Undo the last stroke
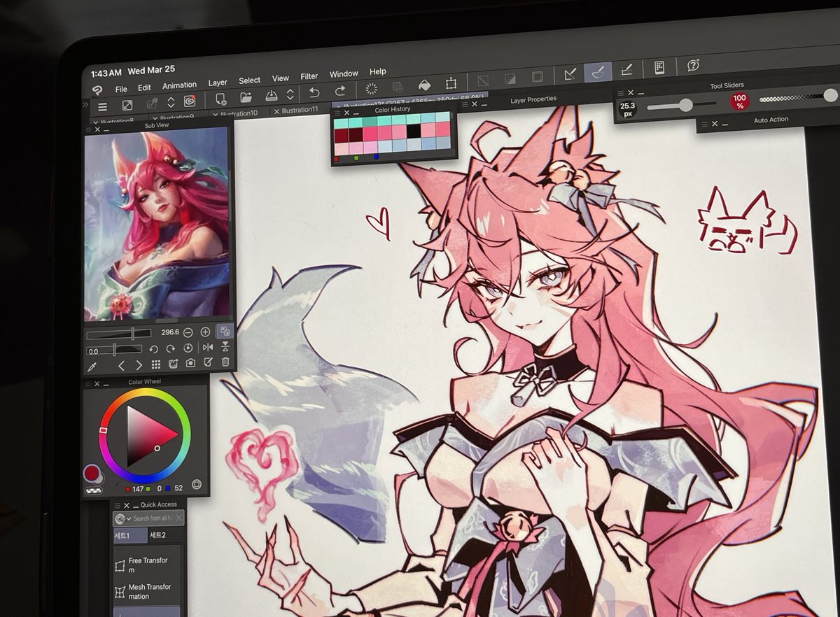The height and width of the screenshot is (617, 840). [x=315, y=92]
